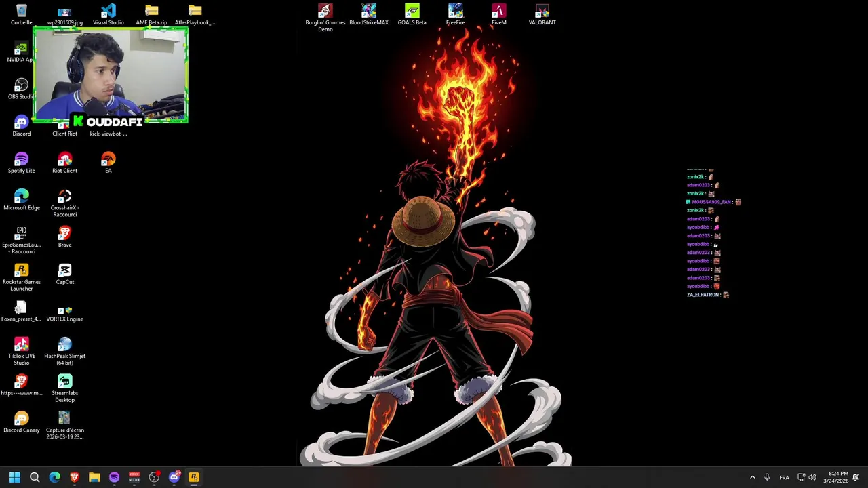Select the FreeFire game icon
The width and height of the screenshot is (868, 488).
click(456, 15)
